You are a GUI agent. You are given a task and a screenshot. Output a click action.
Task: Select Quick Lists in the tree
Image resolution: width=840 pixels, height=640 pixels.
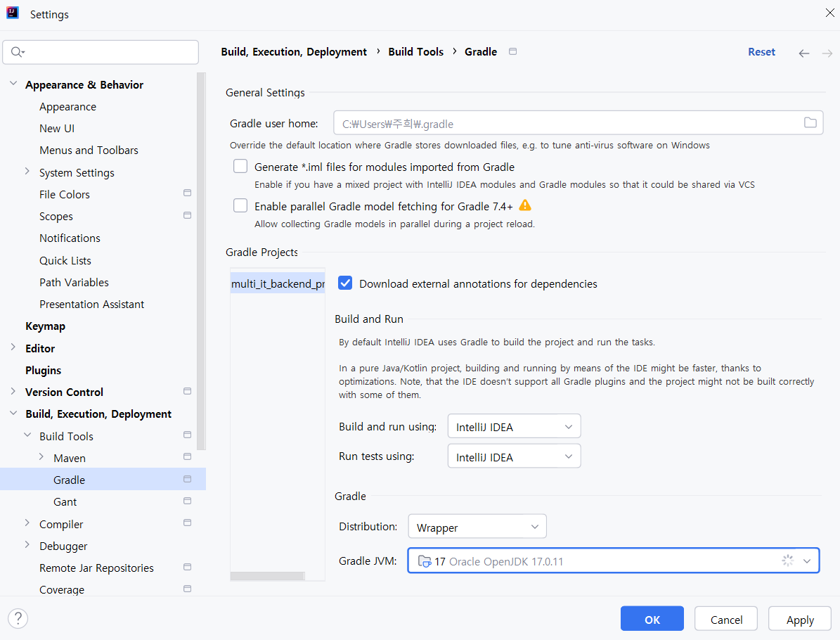65,261
